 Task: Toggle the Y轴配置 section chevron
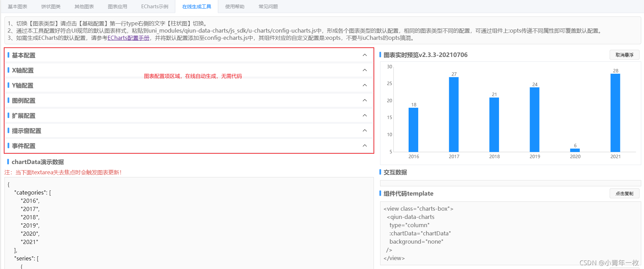(x=365, y=85)
